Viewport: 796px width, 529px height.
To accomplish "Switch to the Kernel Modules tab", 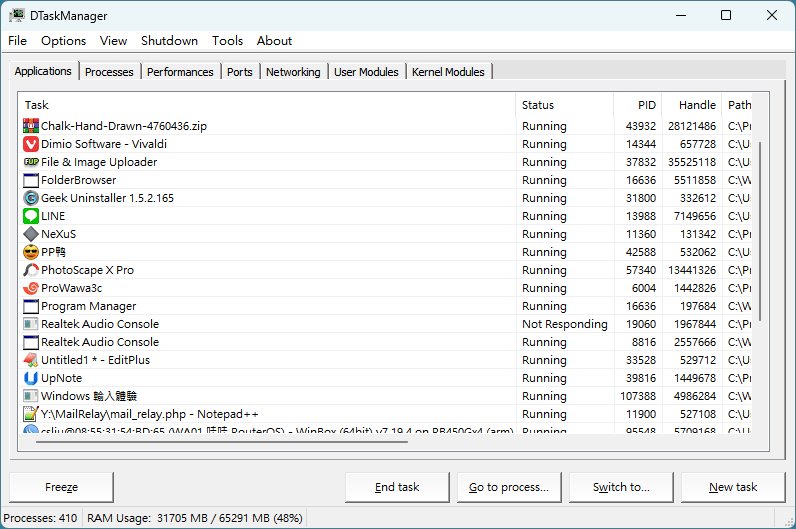I will pos(448,72).
